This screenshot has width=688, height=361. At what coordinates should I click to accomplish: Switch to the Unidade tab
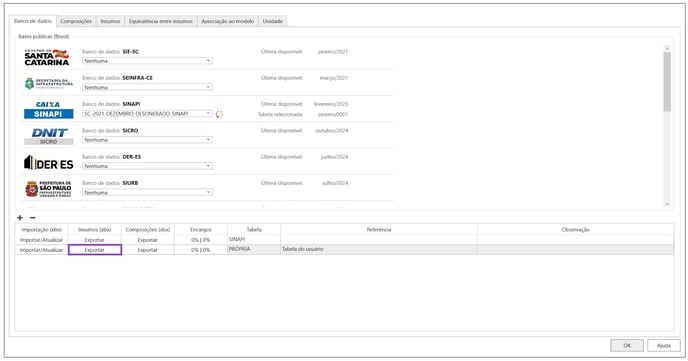click(x=272, y=21)
